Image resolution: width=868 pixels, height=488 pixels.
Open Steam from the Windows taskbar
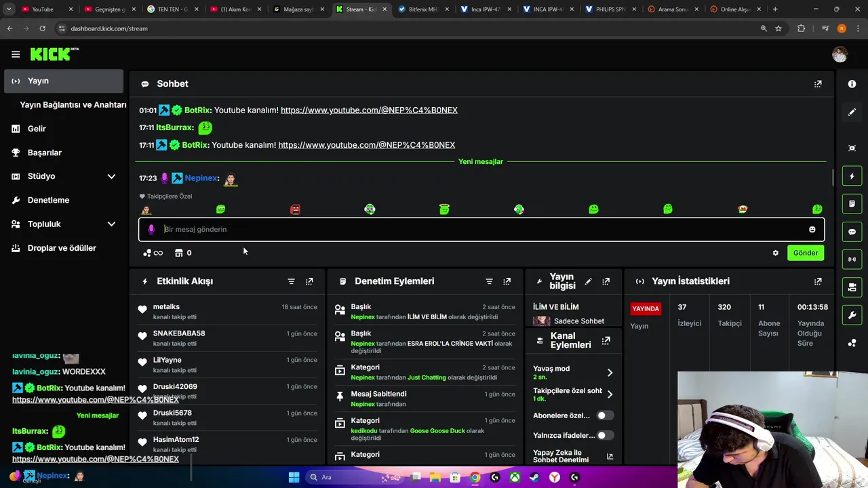[534, 477]
